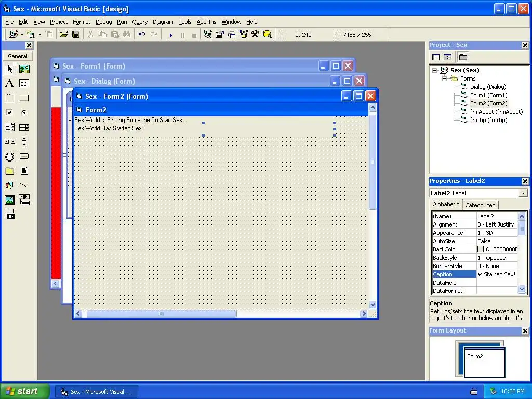This screenshot has height=399, width=532.
Task: Open the Add-Ins menu
Action: pos(206,22)
